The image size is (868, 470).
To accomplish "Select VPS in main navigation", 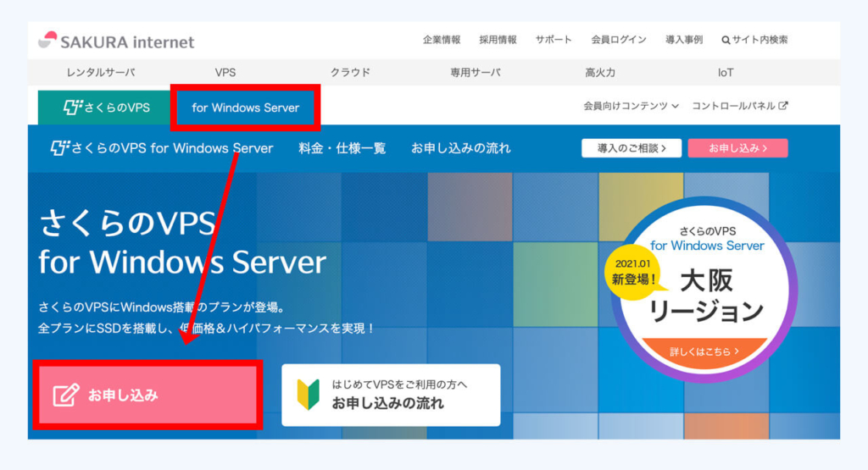I will tap(225, 73).
